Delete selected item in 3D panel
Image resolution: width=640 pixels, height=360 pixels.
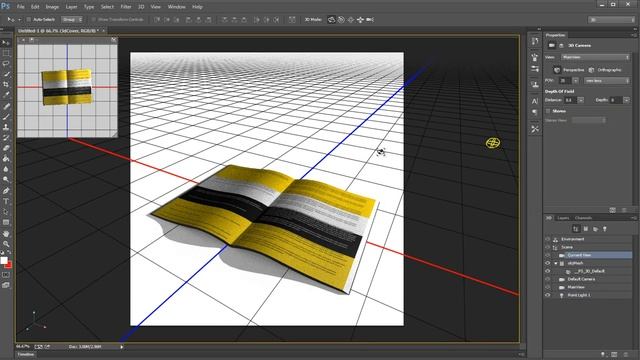pos(625,355)
